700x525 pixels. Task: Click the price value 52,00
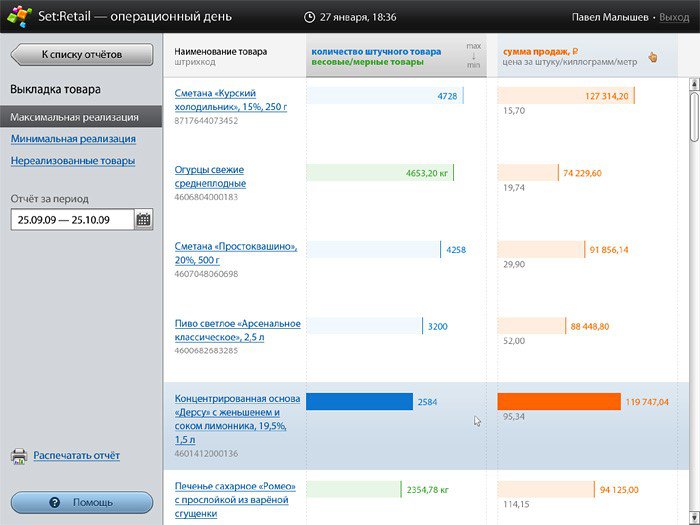click(x=514, y=341)
